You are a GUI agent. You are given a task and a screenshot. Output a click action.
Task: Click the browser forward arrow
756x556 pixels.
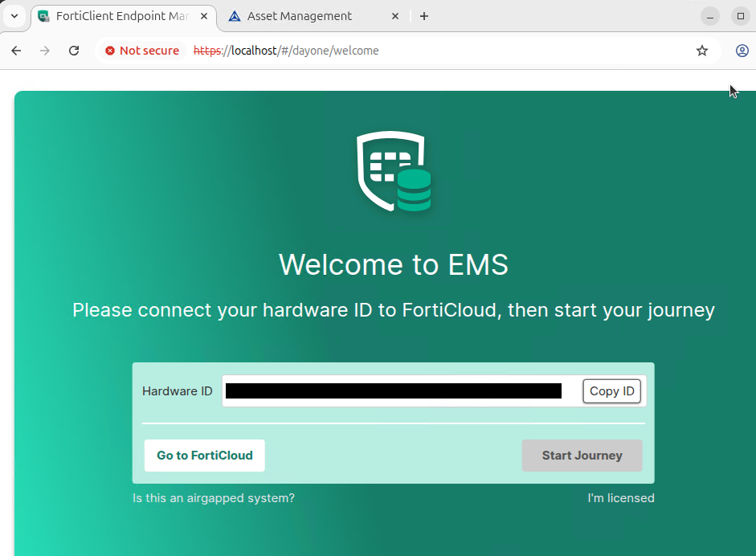coord(45,51)
